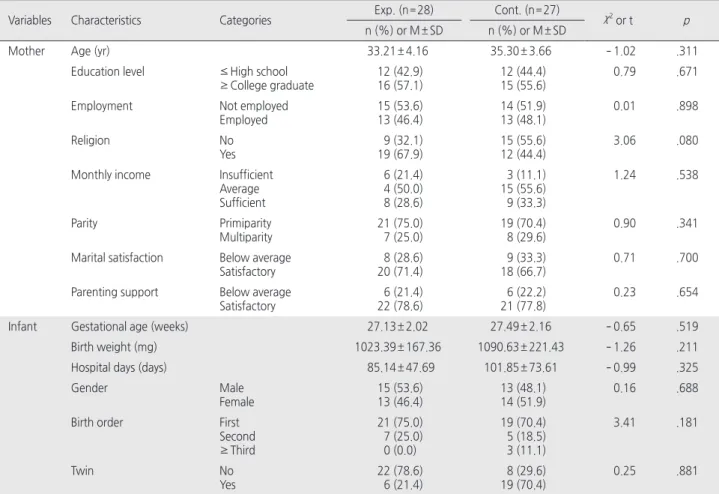Click the 'Parenting support' characteristic
This screenshot has width=719, height=494.
114,293
